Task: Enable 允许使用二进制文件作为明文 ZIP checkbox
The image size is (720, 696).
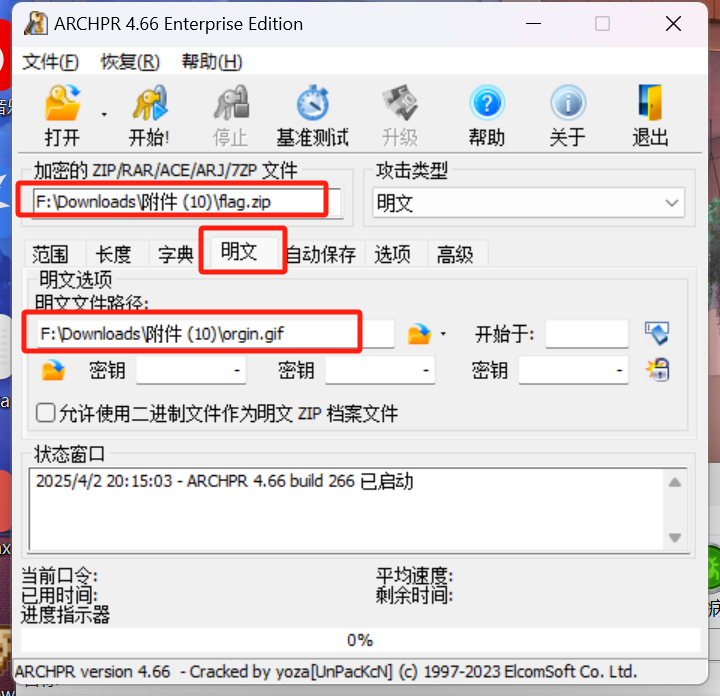Action: [46, 412]
